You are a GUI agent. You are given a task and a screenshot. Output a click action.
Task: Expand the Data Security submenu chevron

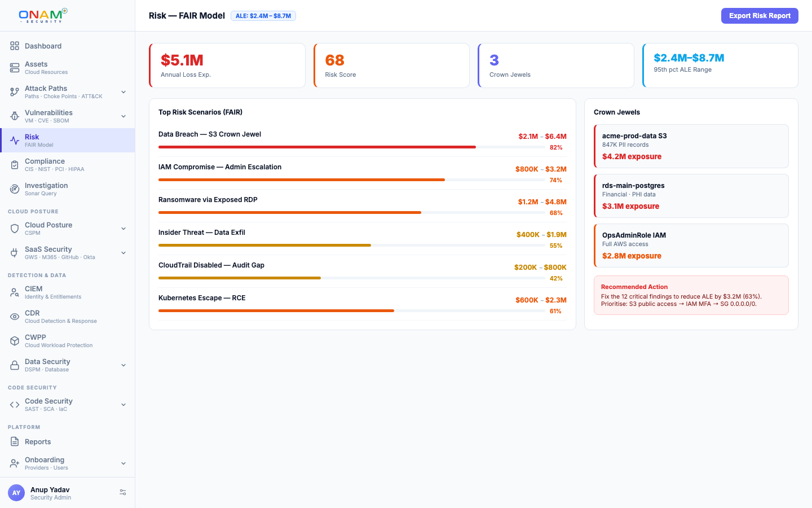point(123,365)
